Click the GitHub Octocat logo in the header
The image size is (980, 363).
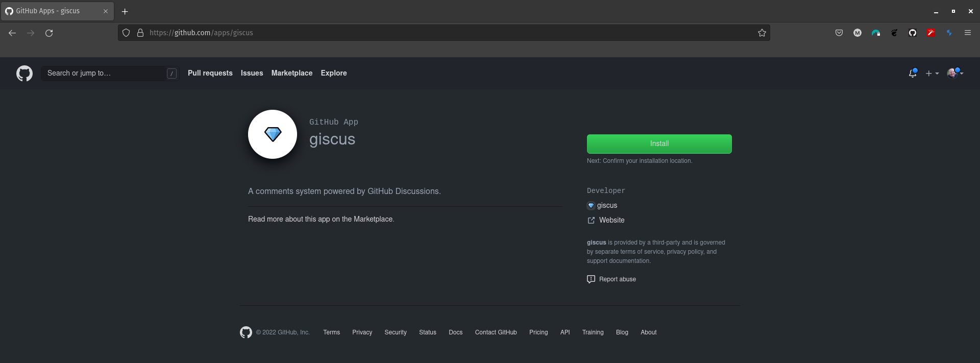[x=24, y=74]
